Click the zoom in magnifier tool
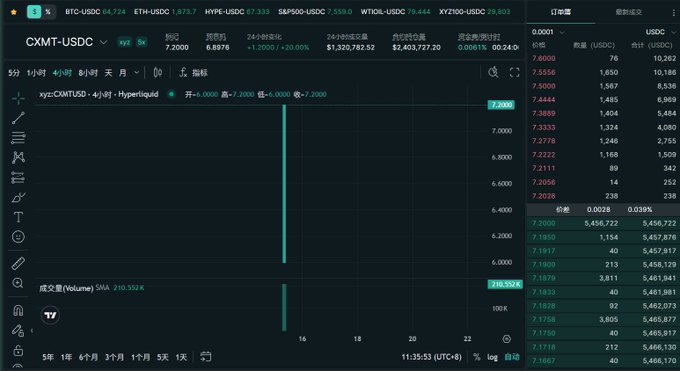Screen dimensions: 680x371 18,283
